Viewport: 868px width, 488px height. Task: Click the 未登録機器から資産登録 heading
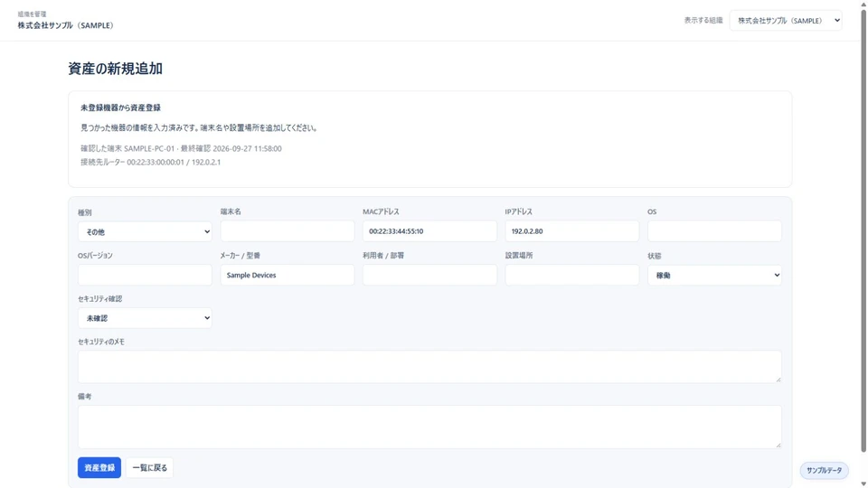click(x=120, y=108)
